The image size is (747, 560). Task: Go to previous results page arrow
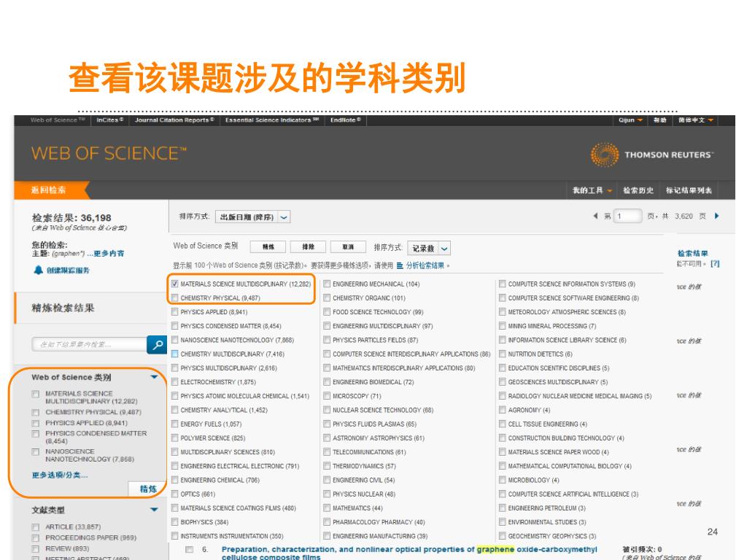(x=595, y=216)
